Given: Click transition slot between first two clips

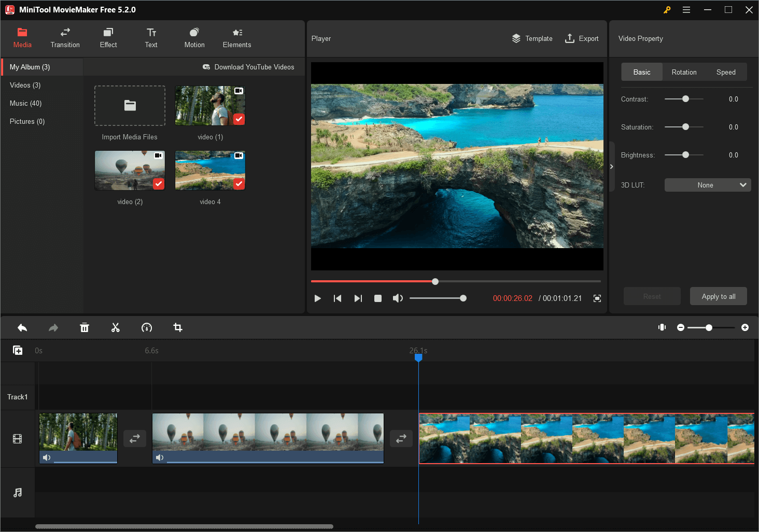Looking at the screenshot, I should (135, 438).
